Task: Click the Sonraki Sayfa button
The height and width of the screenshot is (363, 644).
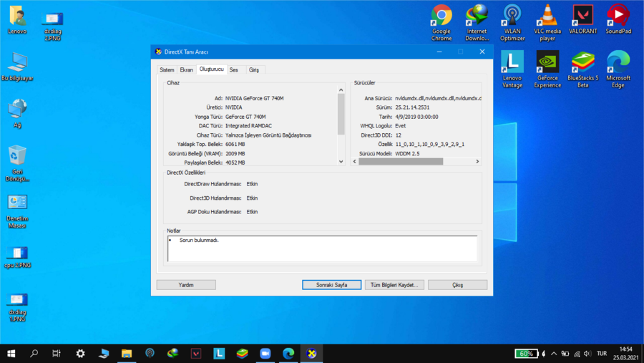Action: (331, 285)
